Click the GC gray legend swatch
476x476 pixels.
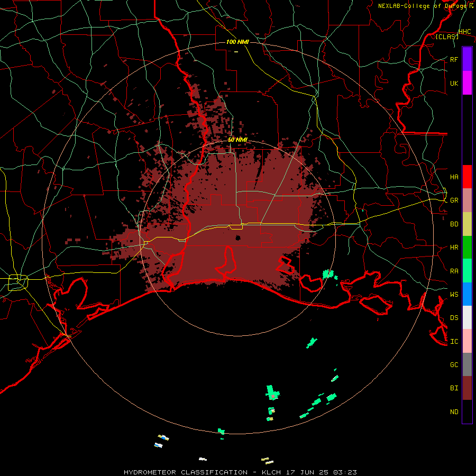(x=467, y=364)
